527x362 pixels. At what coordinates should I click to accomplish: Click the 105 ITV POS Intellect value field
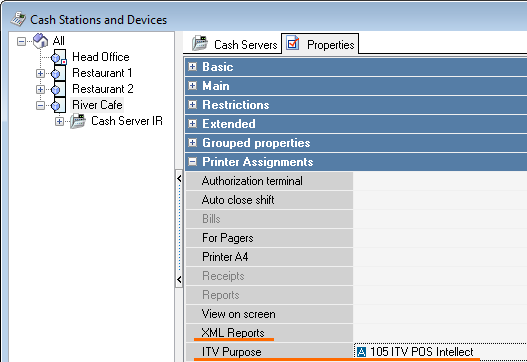[440, 352]
